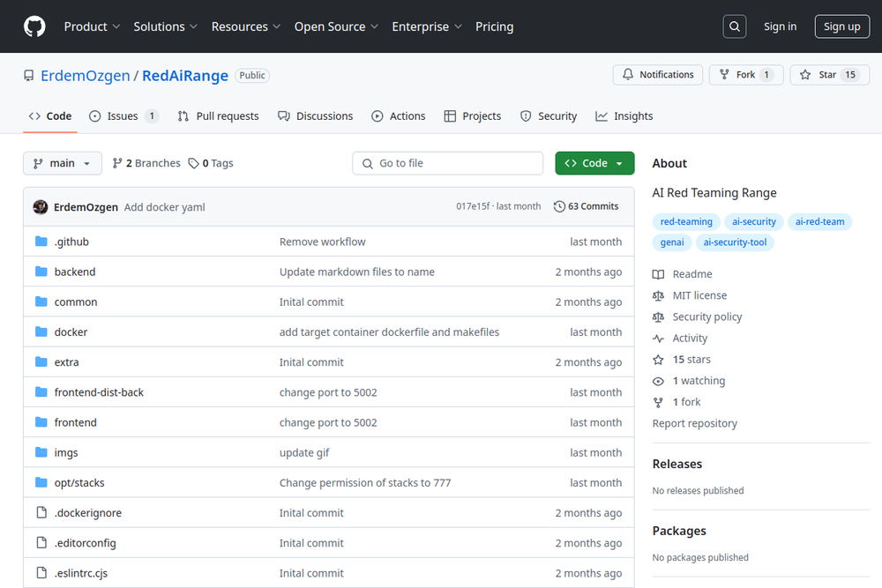Click the imgs folder icon
This screenshot has height=588, width=882.
pyautogui.click(x=41, y=452)
